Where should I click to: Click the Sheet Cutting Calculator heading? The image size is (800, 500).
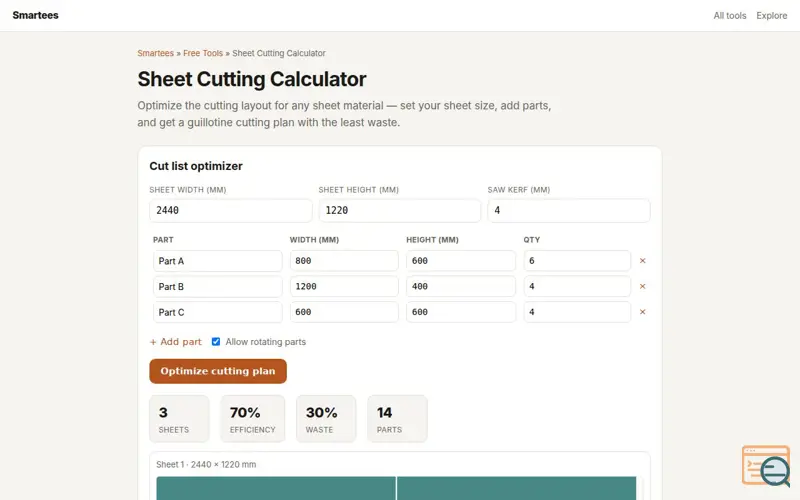coord(252,79)
